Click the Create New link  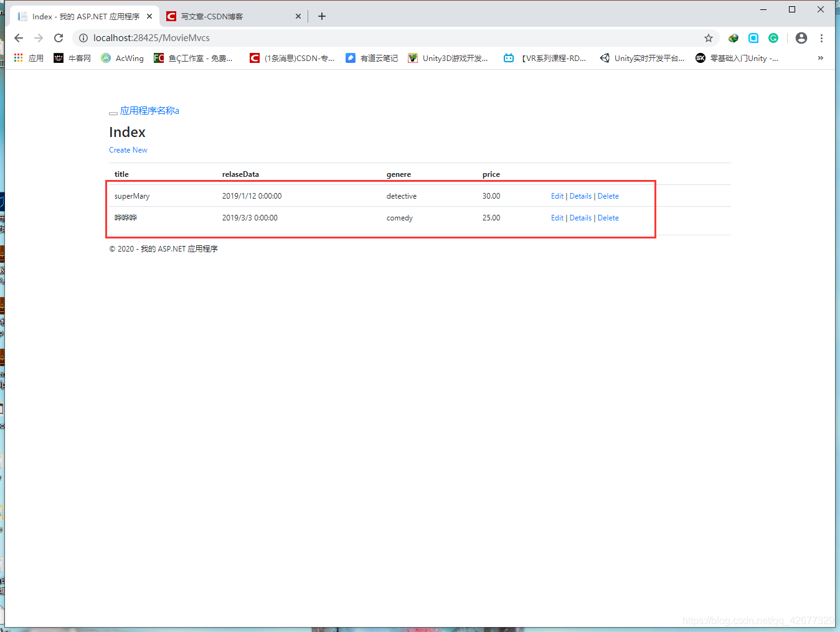pyautogui.click(x=128, y=150)
